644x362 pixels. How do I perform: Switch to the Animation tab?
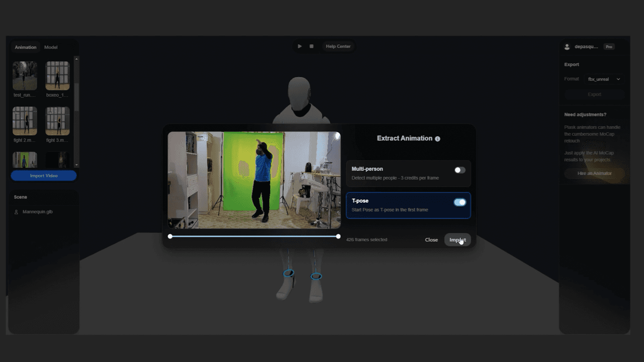[26, 47]
